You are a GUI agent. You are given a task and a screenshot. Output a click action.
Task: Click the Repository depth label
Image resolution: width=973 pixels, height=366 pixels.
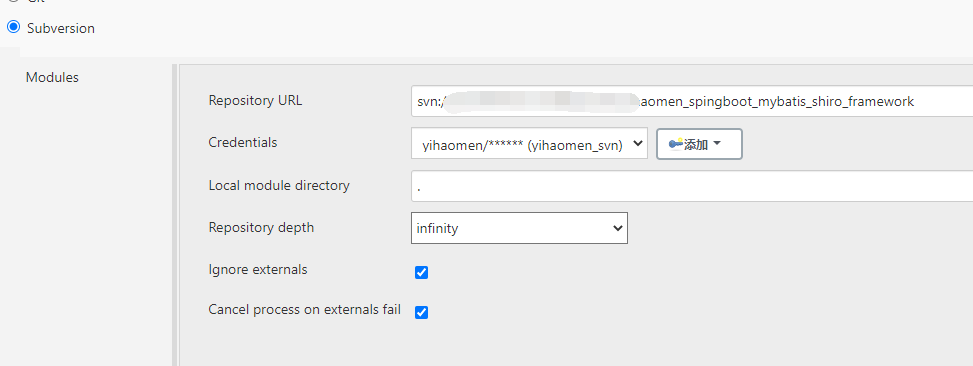261,227
